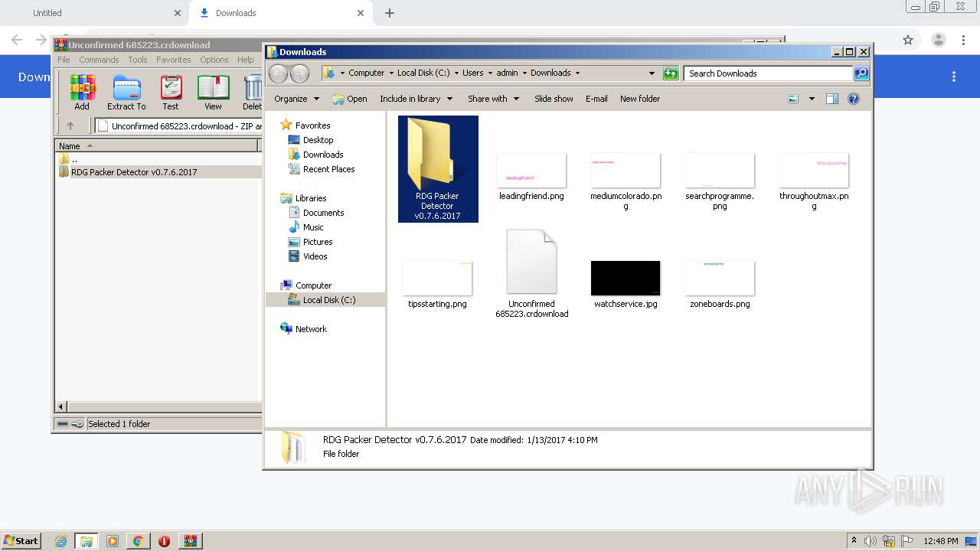Click Slide show button
The image size is (980, 551).
(554, 99)
